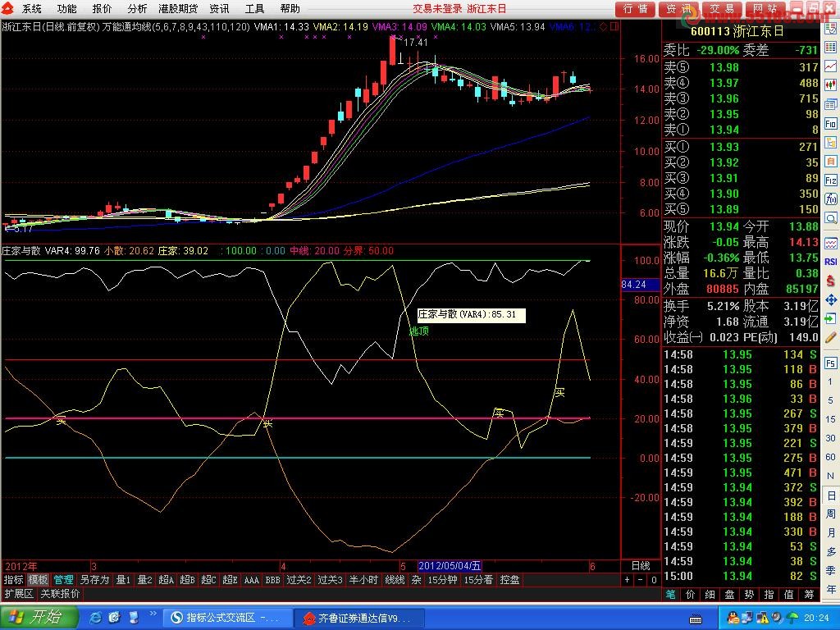Click the F12 trade icon
The image size is (840, 630).
click(x=831, y=180)
